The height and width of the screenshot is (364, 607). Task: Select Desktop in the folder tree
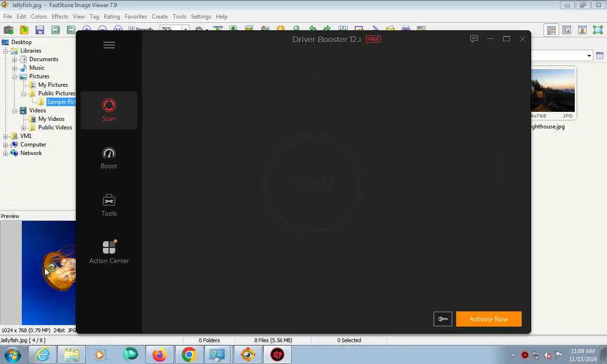[x=21, y=42]
